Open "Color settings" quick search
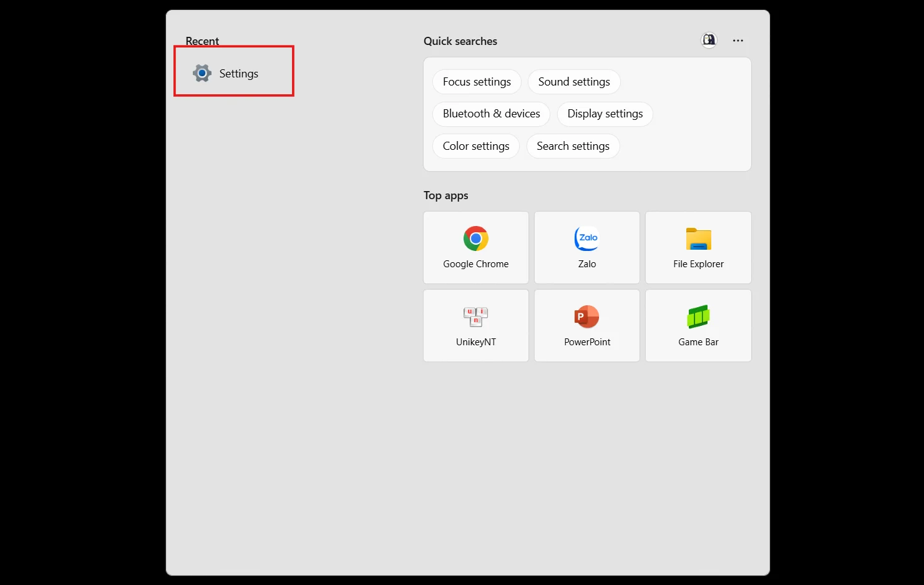Screen dimensions: 924x585 [x=475, y=145]
